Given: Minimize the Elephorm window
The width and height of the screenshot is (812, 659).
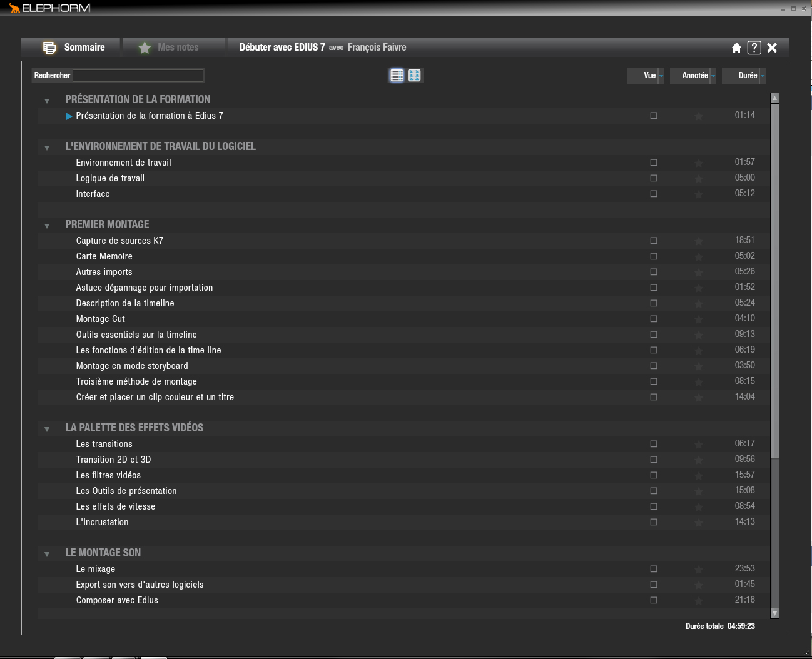Looking at the screenshot, I should click(783, 9).
